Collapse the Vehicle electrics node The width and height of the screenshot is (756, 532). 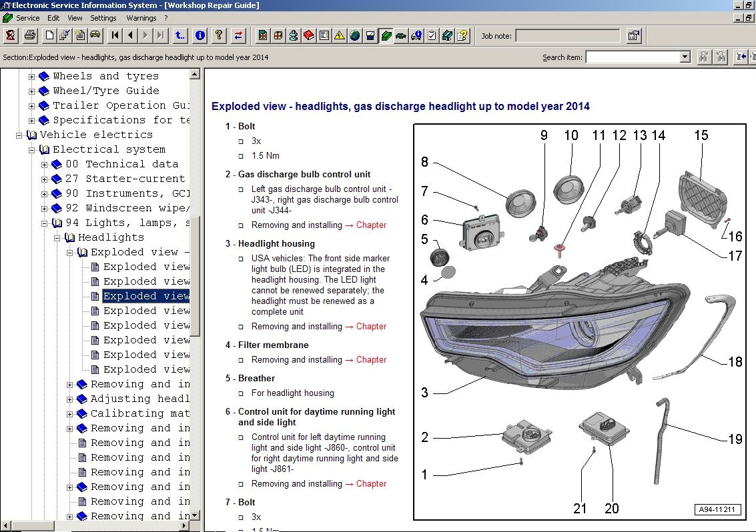(19, 135)
